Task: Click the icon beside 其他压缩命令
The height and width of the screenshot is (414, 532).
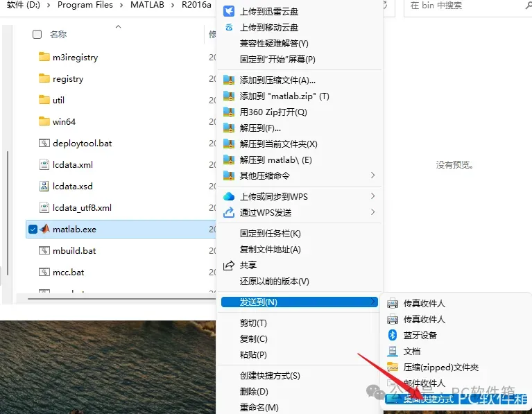Action: click(229, 175)
